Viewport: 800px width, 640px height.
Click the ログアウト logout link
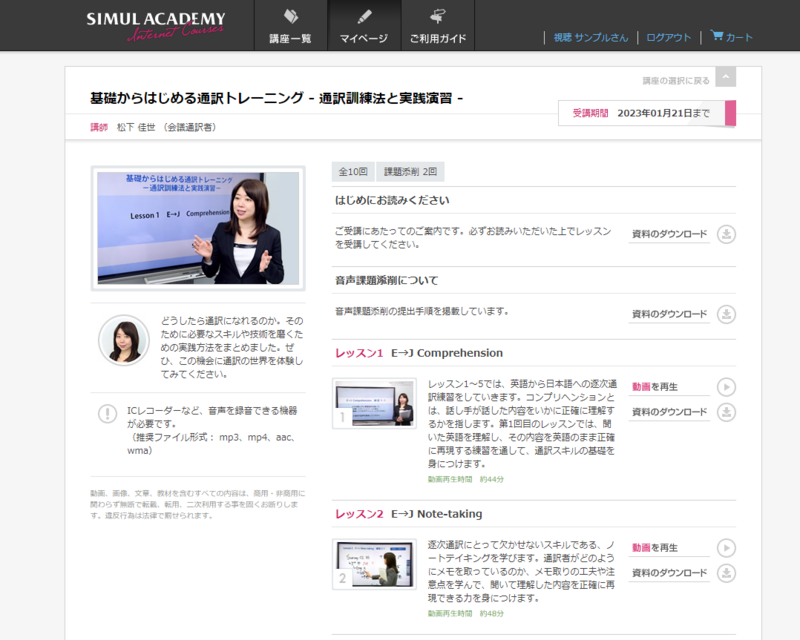[668, 37]
